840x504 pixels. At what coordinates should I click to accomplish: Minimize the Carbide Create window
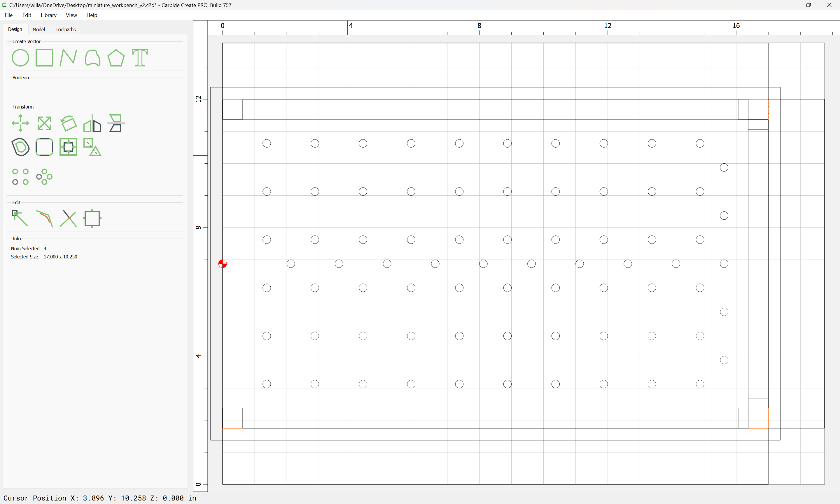pyautogui.click(x=788, y=5)
